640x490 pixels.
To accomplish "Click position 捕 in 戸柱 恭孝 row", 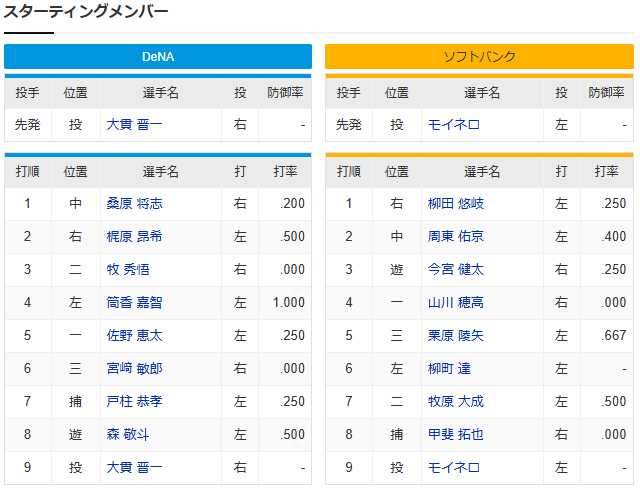I will [x=76, y=401].
